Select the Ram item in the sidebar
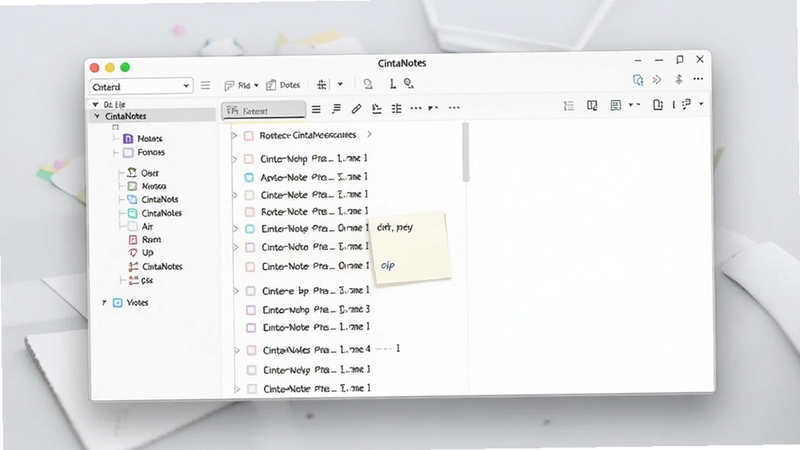 [151, 239]
